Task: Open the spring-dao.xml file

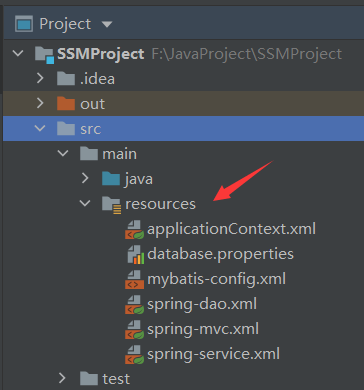Action: 202,304
